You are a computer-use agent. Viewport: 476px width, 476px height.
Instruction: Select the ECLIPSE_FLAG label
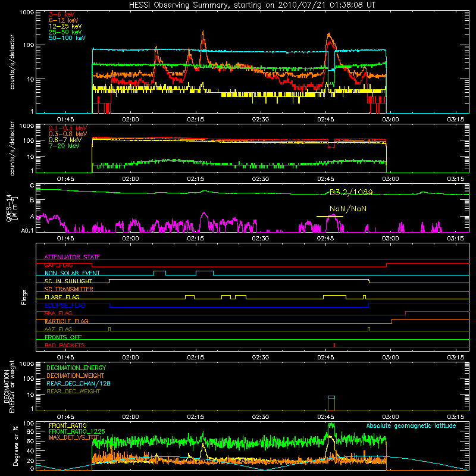tap(65, 305)
